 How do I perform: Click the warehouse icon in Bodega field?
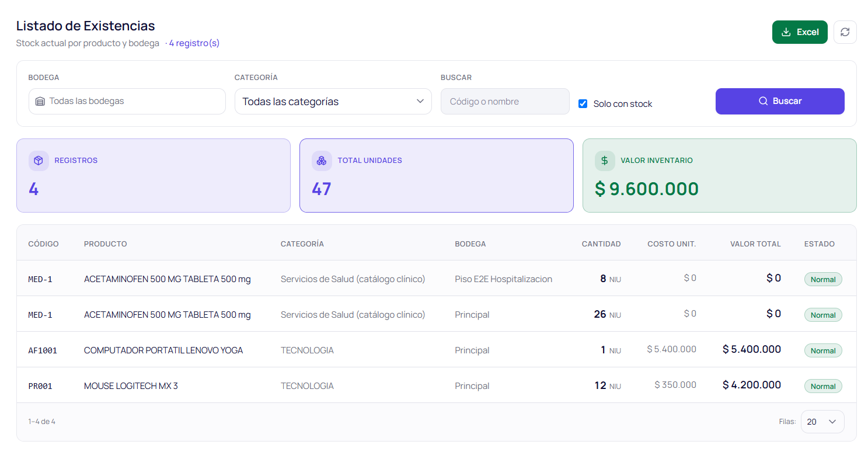point(40,102)
